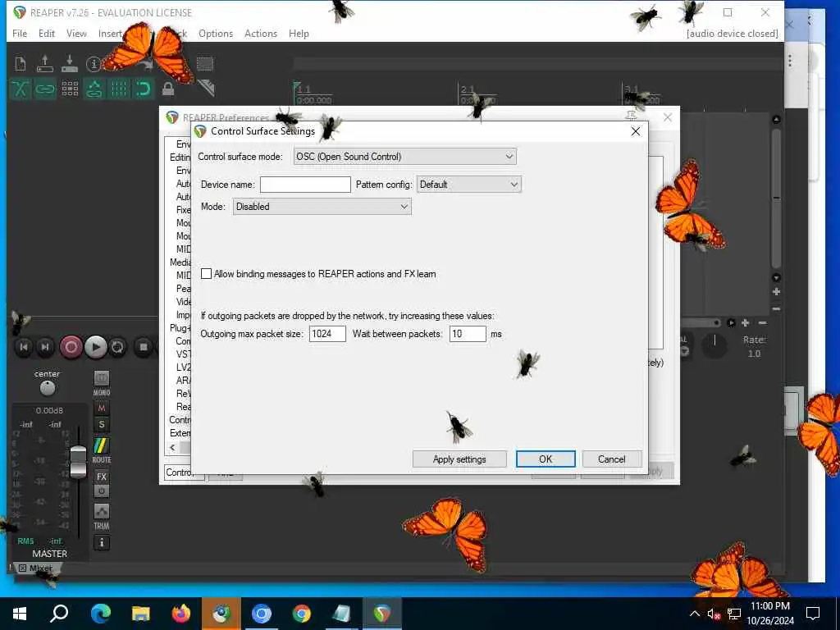Go to project start transport button
Viewport: 840px width, 630px height.
(24, 347)
